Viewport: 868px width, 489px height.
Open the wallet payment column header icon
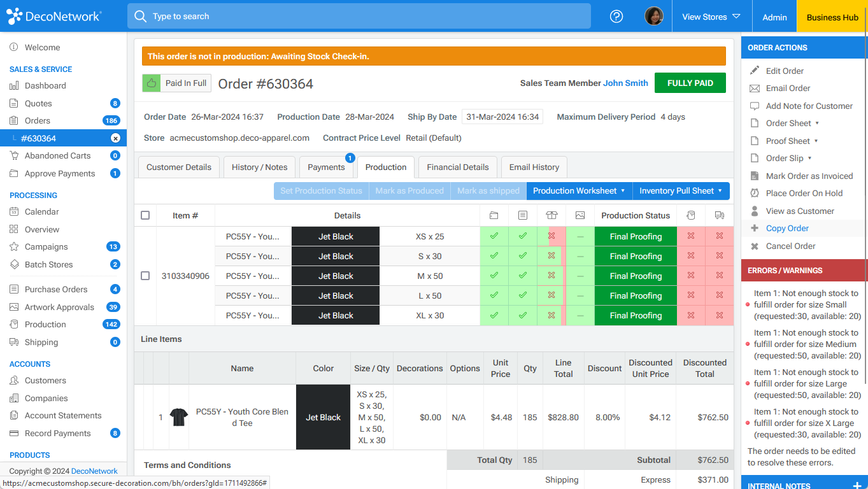pyautogui.click(x=494, y=215)
